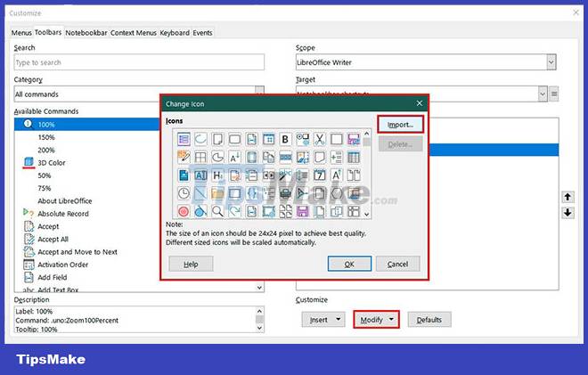This screenshot has width=588, height=375.
Task: Choose the hexagon shape icon
Action: (x=337, y=193)
